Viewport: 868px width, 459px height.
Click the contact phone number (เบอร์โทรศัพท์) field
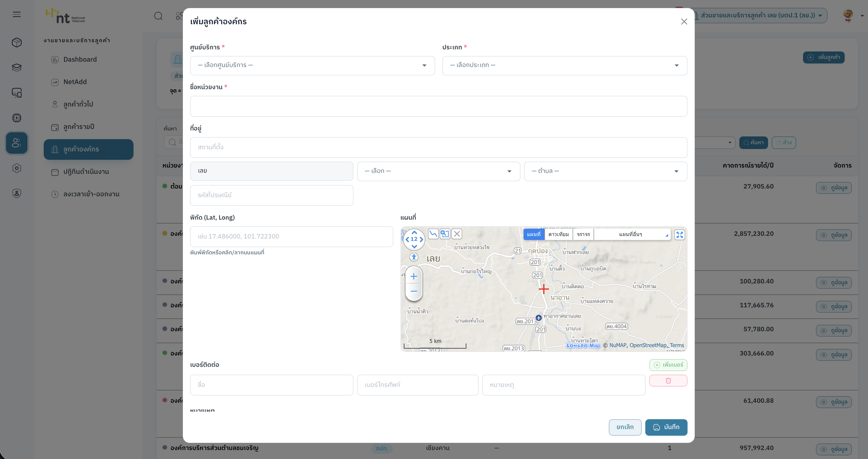pos(418,385)
